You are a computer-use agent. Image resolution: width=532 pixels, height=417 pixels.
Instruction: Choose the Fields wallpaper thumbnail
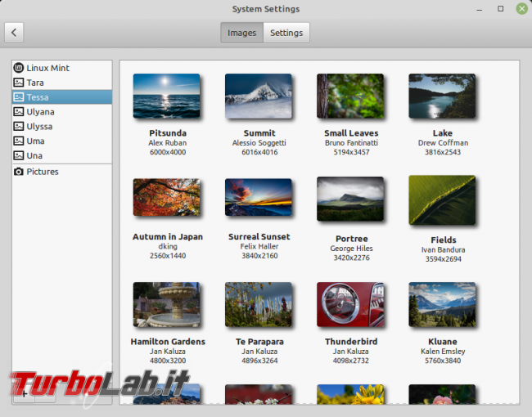pos(443,200)
